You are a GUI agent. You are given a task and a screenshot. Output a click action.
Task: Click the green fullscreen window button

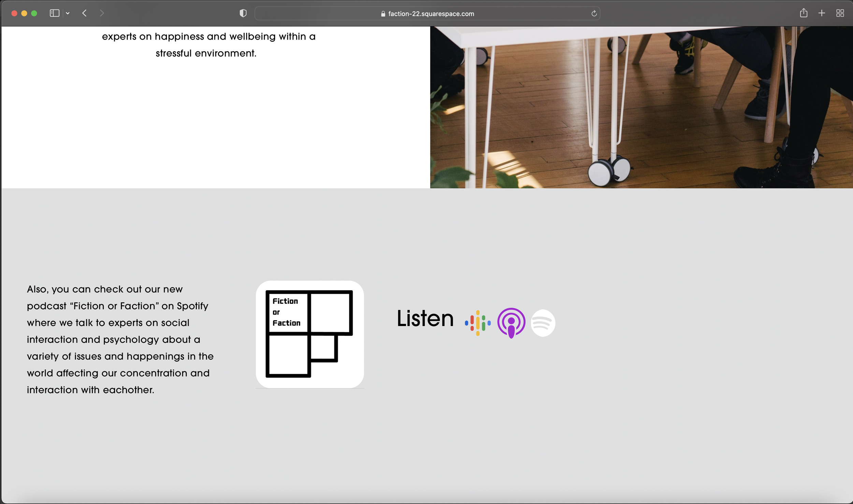(34, 13)
